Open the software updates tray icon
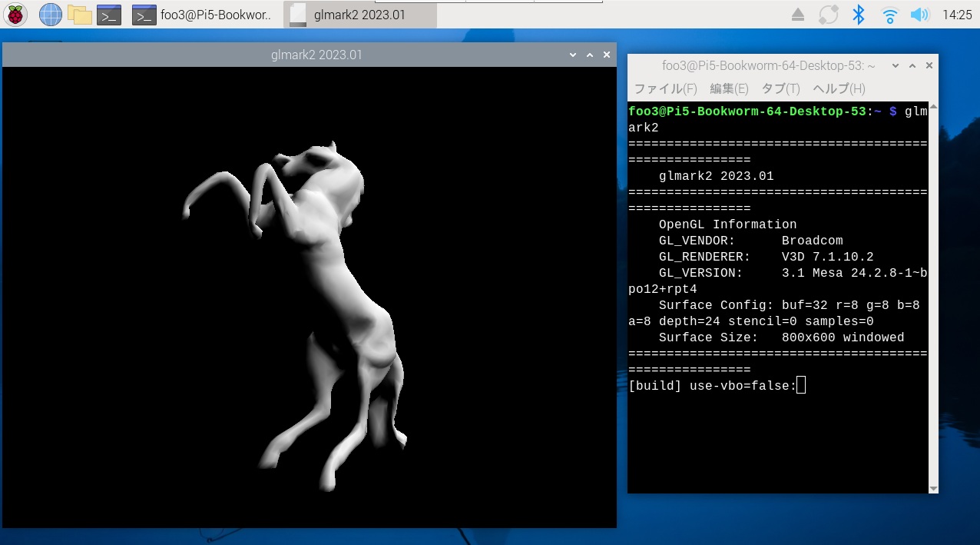Image resolution: width=980 pixels, height=545 pixels. pyautogui.click(x=828, y=15)
